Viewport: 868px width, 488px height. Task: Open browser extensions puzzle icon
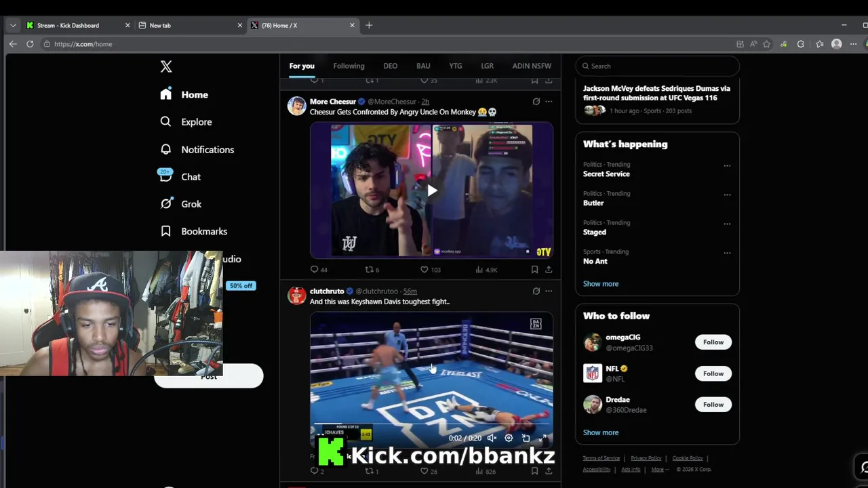[x=801, y=44]
